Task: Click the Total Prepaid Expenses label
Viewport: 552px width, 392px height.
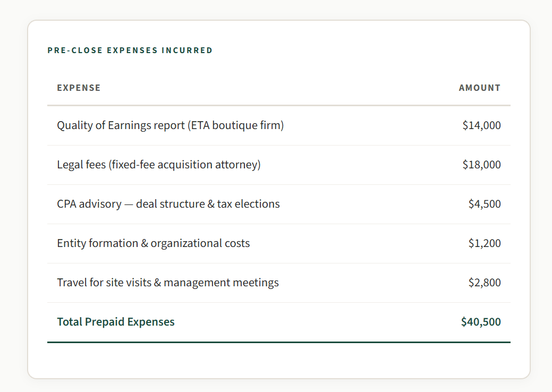Action: pyautogui.click(x=116, y=322)
